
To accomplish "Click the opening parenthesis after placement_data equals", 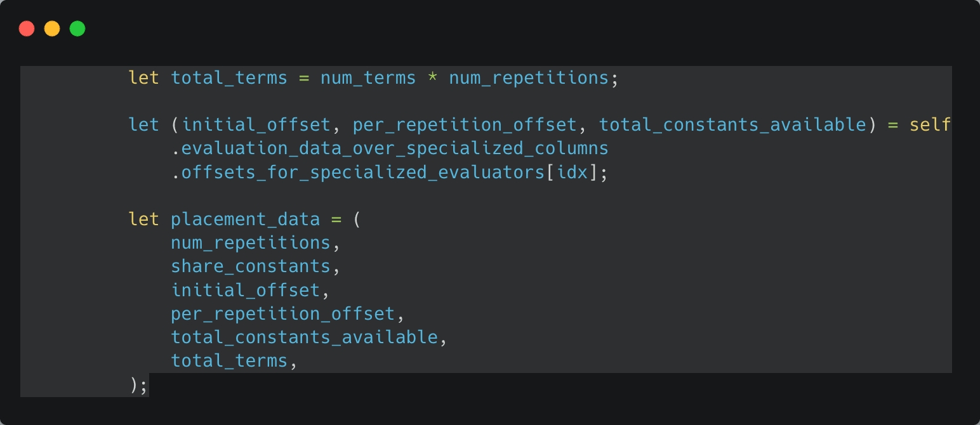I will click(x=357, y=219).
